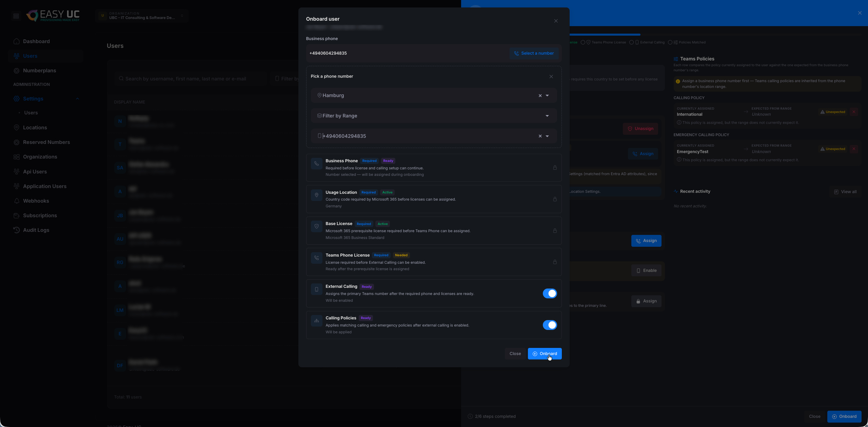Click Select a number button

pyautogui.click(x=534, y=53)
